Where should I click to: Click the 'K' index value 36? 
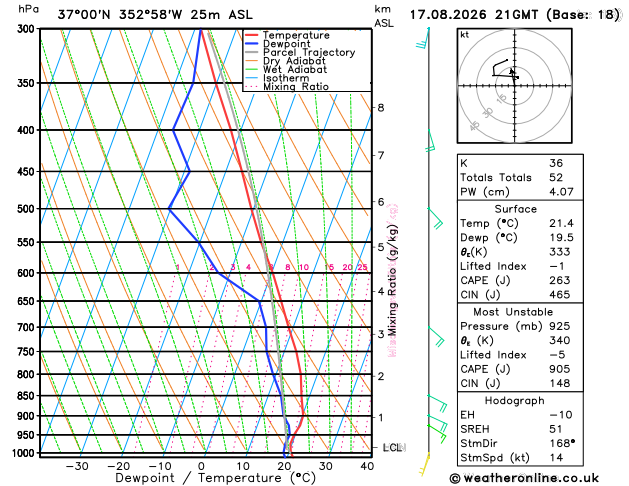[556, 163]
